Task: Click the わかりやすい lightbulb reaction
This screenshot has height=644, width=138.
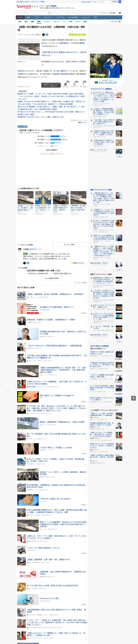Action: [74, 85]
